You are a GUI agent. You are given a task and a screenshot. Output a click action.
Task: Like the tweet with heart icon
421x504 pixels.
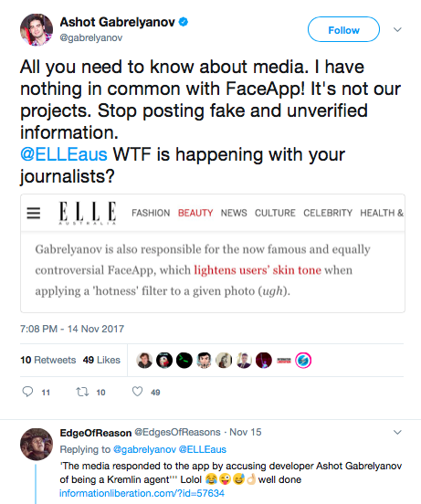(x=138, y=392)
